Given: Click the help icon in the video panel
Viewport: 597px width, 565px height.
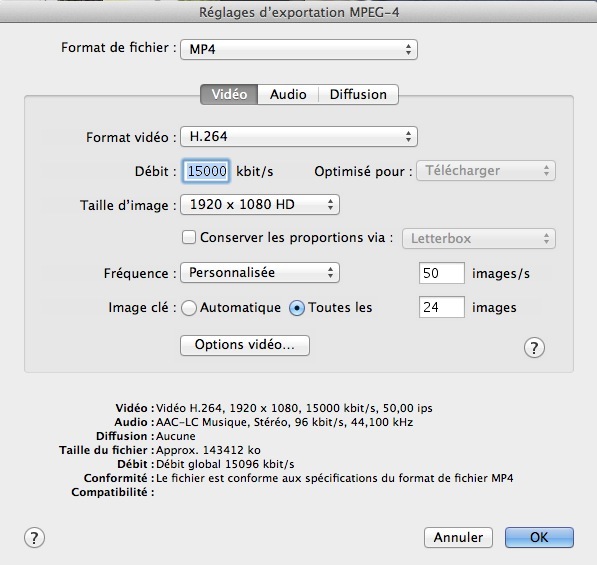Looking at the screenshot, I should (534, 348).
